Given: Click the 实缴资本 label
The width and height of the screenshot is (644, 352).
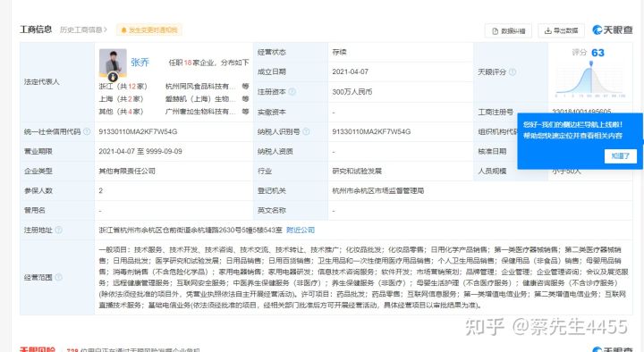Looking at the screenshot, I should 272,112.
